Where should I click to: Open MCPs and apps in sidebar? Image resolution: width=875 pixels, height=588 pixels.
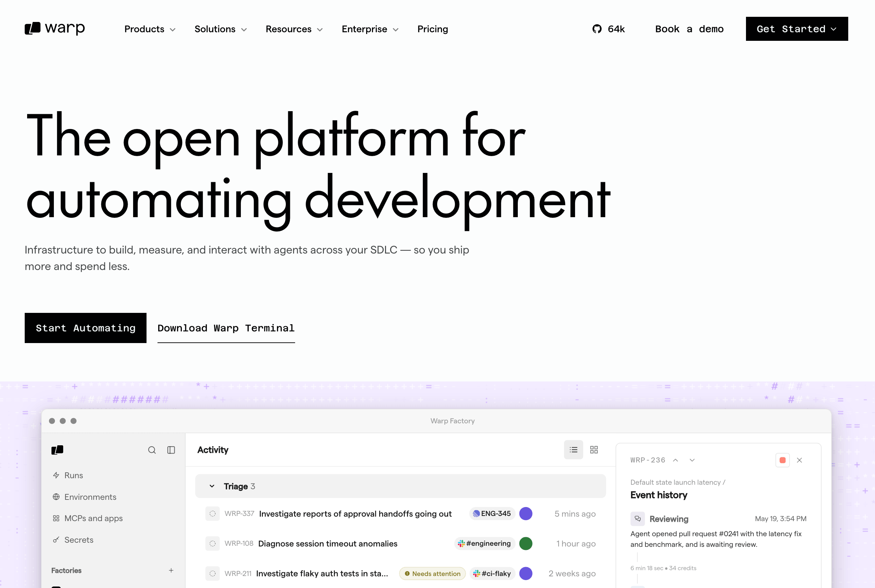tap(94, 518)
